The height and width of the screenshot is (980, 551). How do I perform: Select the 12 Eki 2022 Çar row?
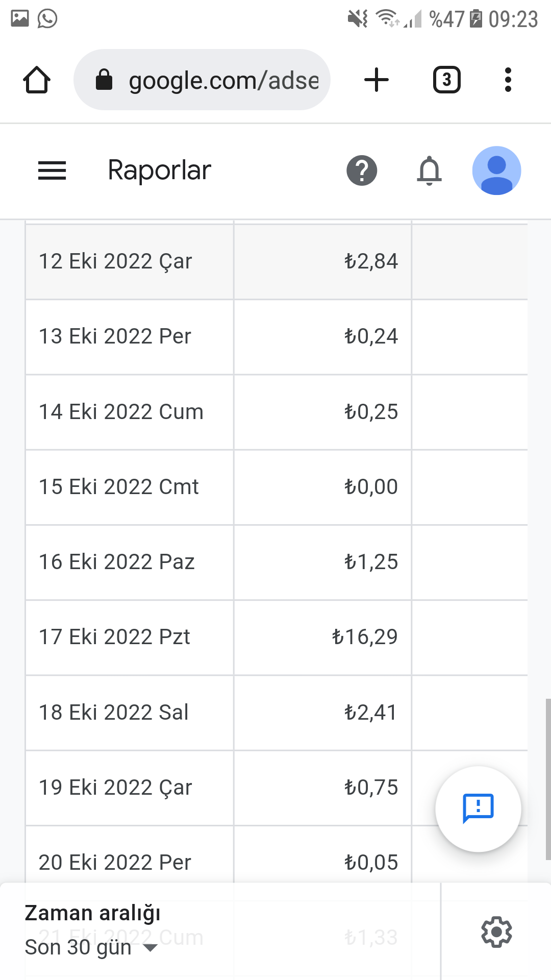pyautogui.click(x=277, y=261)
